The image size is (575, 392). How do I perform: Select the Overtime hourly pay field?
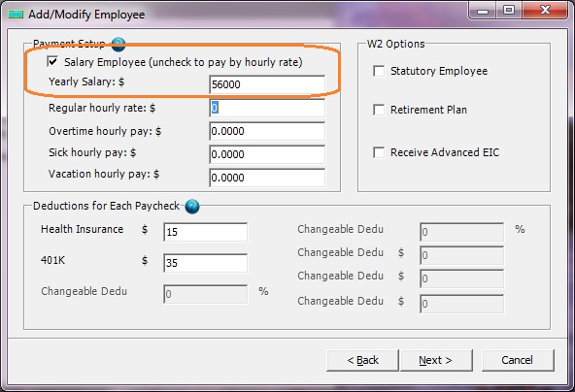(x=267, y=131)
